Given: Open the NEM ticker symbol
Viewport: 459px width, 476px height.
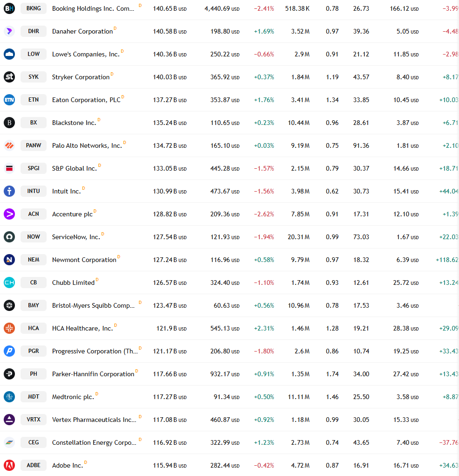Looking at the screenshot, I should click(x=34, y=260).
